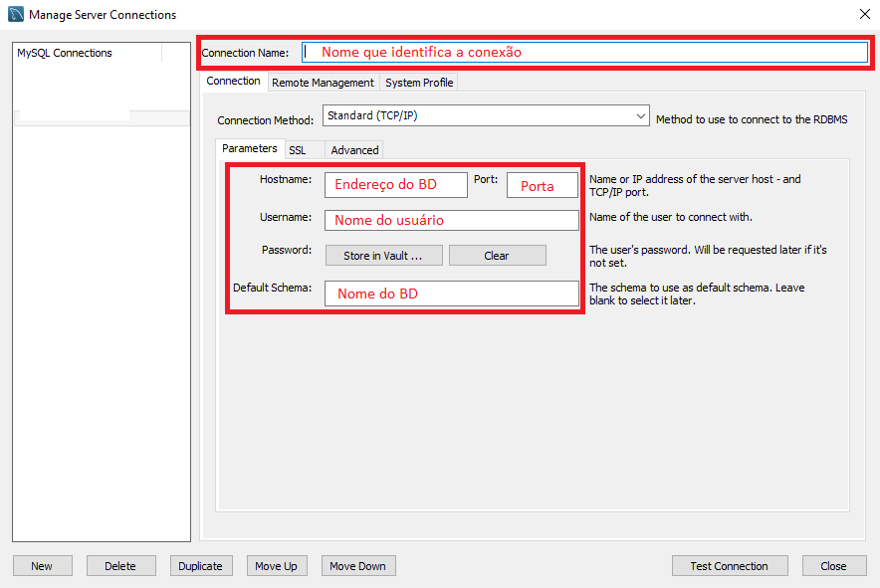Open the System Profile tab
880x588 pixels.
point(419,83)
